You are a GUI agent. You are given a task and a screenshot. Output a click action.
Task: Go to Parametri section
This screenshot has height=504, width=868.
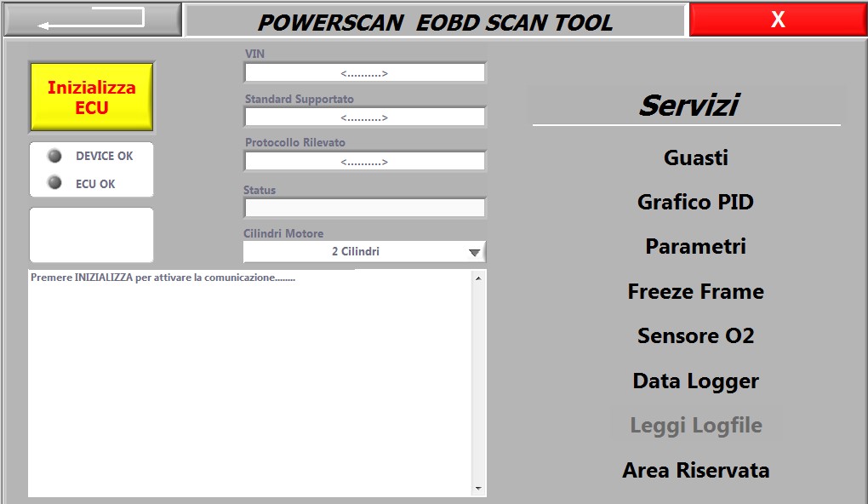[695, 247]
